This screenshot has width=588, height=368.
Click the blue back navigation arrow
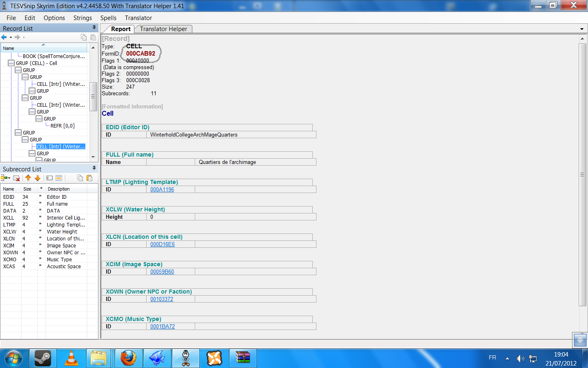coord(4,37)
